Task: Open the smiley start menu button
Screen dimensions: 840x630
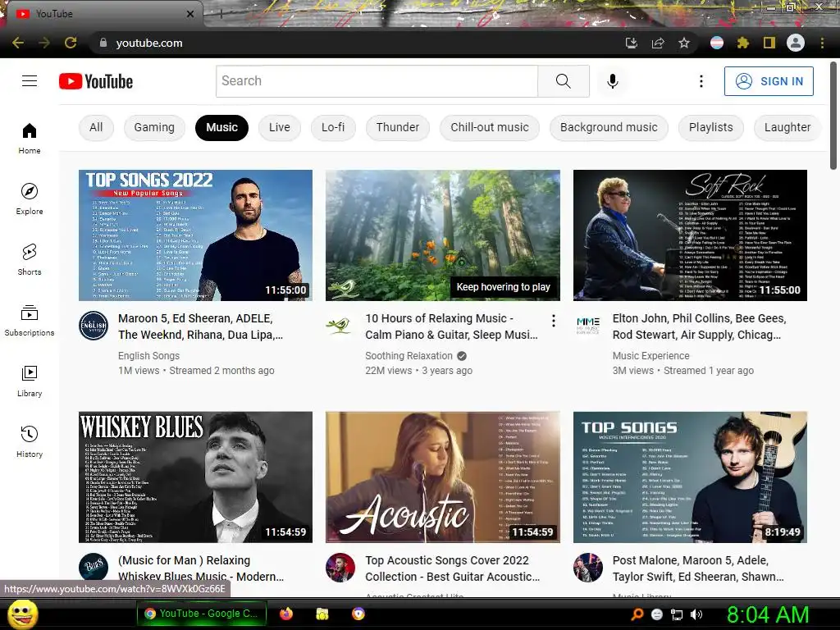Action: click(x=22, y=614)
